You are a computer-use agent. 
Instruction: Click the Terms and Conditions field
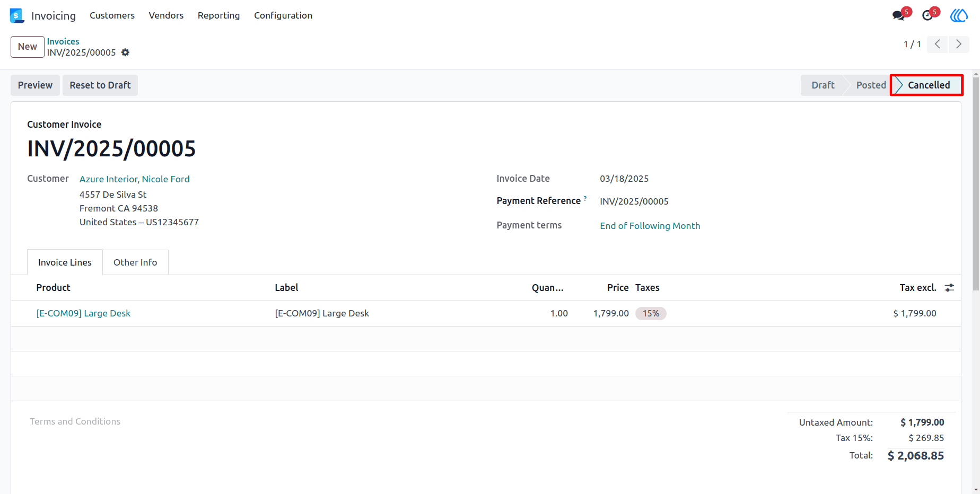(x=75, y=421)
